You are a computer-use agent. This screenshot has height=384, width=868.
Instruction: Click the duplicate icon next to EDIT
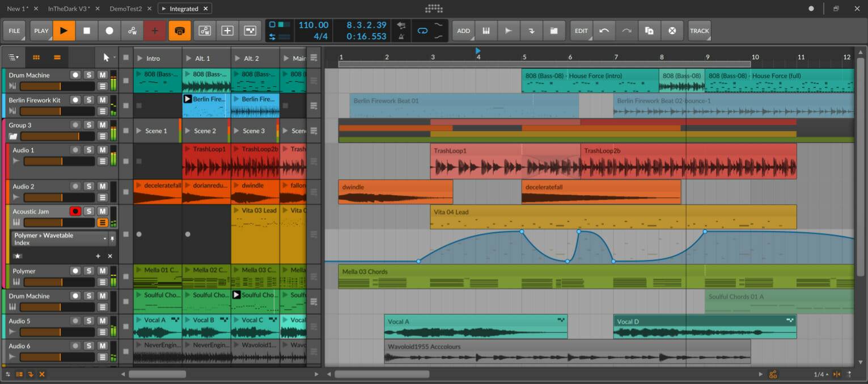649,31
